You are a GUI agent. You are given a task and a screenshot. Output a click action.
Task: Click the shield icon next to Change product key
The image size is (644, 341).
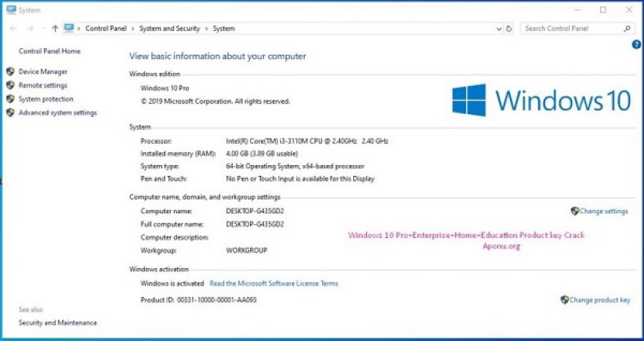pyautogui.click(x=565, y=300)
